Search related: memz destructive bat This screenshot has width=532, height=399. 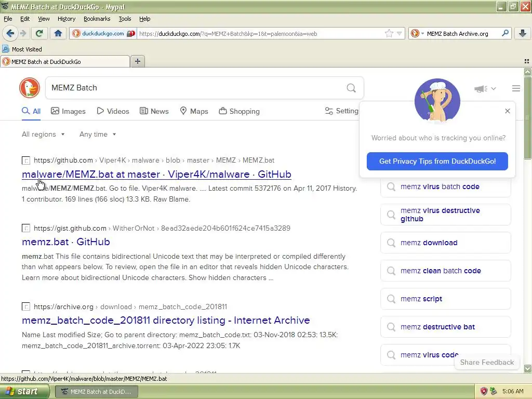[445, 327]
